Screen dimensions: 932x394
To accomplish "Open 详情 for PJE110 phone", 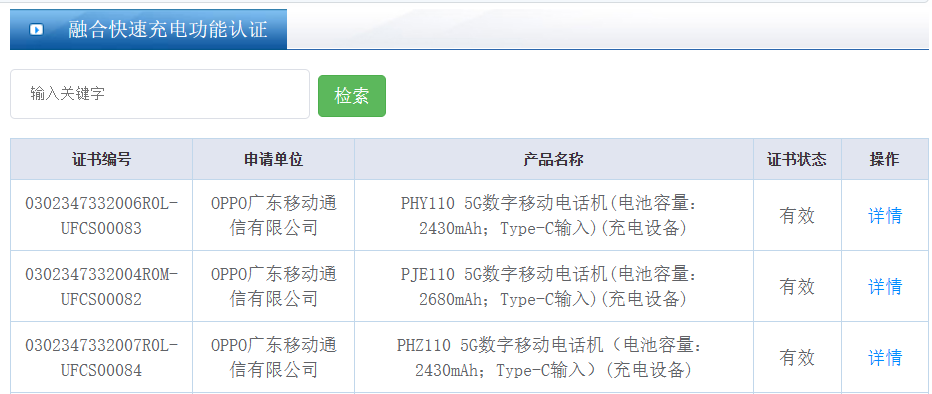I will pyautogui.click(x=885, y=286).
